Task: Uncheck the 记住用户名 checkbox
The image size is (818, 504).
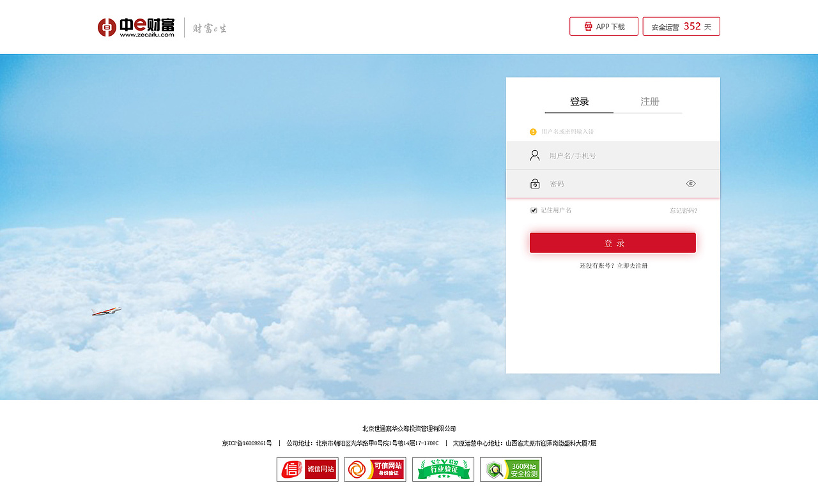Action: 533,210
